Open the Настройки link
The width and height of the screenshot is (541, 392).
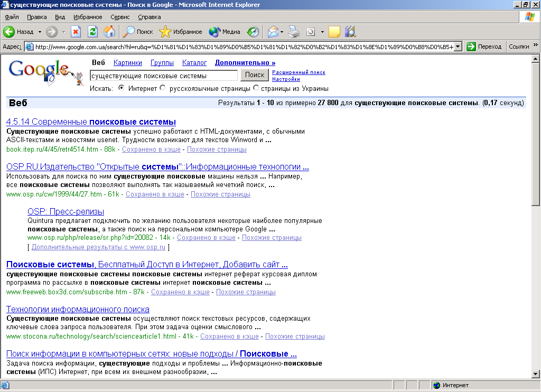pos(286,79)
